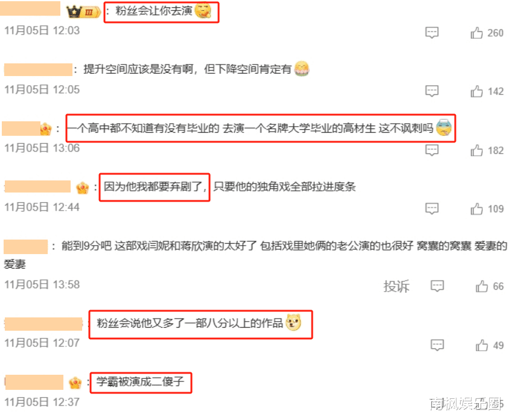Click the reply icon on the 13:58 comment
The height and width of the screenshot is (420, 509).
[437, 286]
